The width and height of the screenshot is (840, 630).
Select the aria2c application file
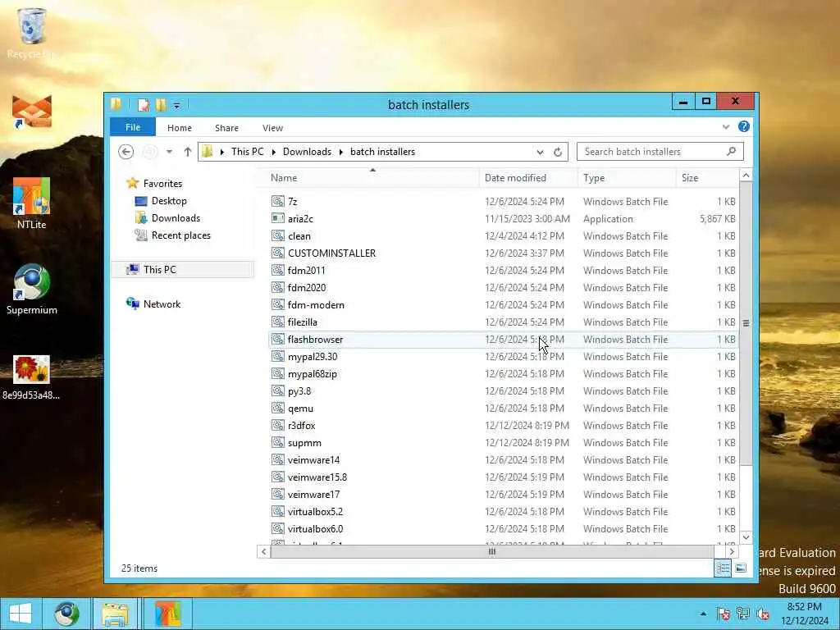click(x=504, y=218)
